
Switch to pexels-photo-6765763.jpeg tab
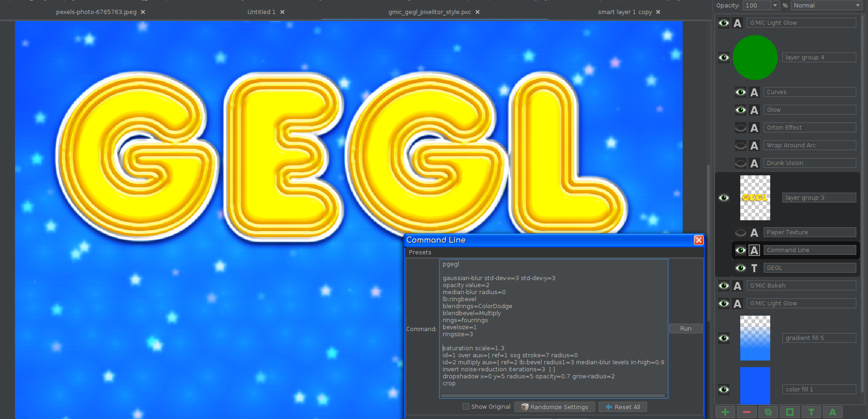pos(96,12)
